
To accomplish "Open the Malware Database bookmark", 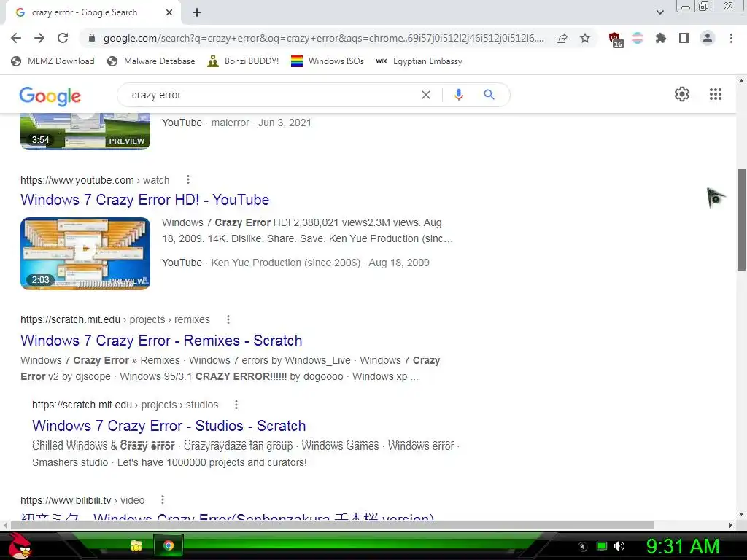I will click(x=152, y=61).
